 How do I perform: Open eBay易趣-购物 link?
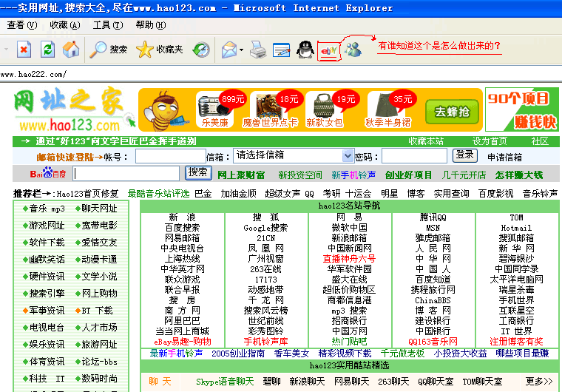click(x=183, y=342)
